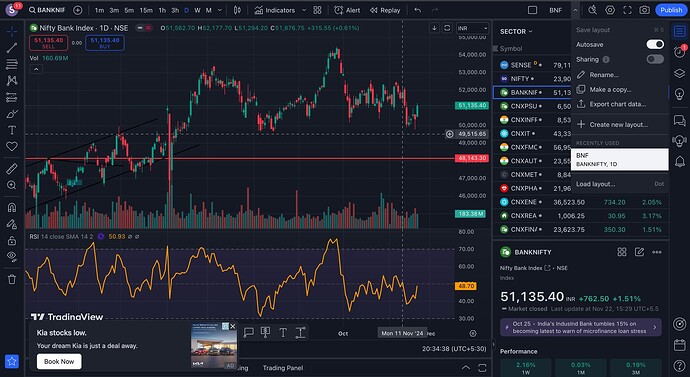Select the CNXIT row in watchlist
This screenshot has width=690, height=377.
coord(532,133)
